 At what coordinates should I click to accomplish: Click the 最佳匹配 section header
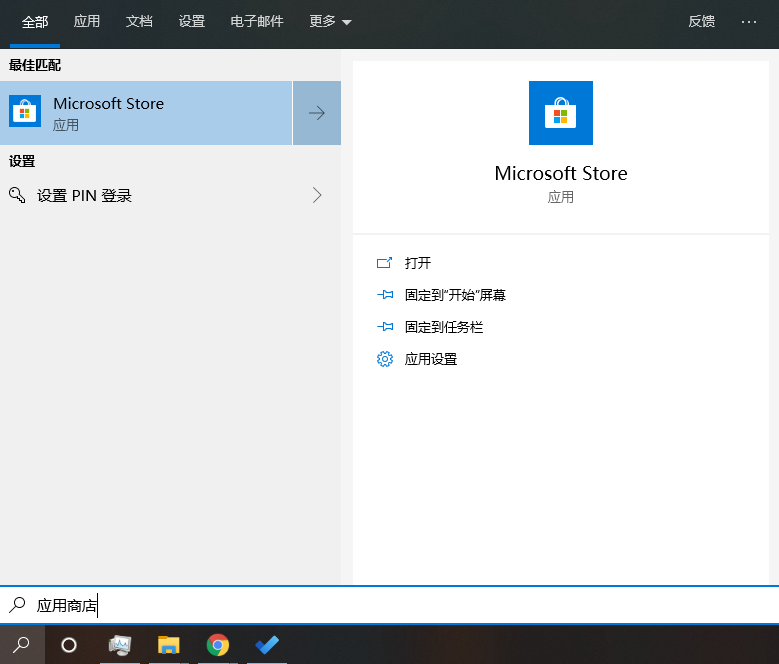[35, 65]
